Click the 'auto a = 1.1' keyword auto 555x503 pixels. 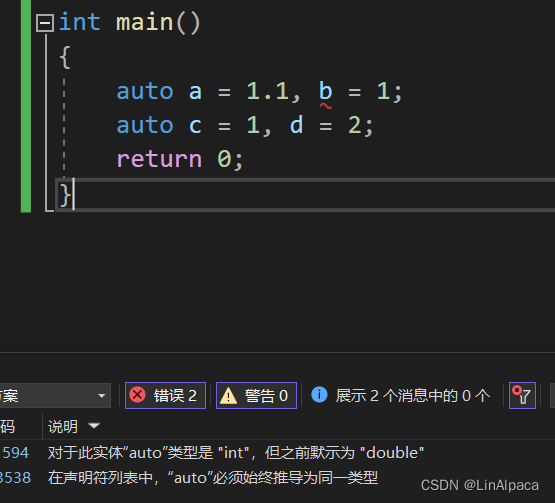pos(145,91)
